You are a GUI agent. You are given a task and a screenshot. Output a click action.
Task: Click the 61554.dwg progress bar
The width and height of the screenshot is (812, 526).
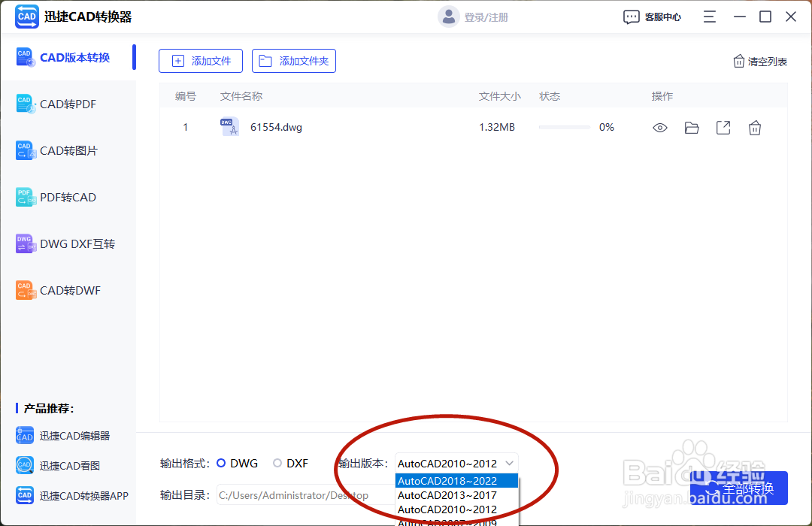pyautogui.click(x=565, y=127)
